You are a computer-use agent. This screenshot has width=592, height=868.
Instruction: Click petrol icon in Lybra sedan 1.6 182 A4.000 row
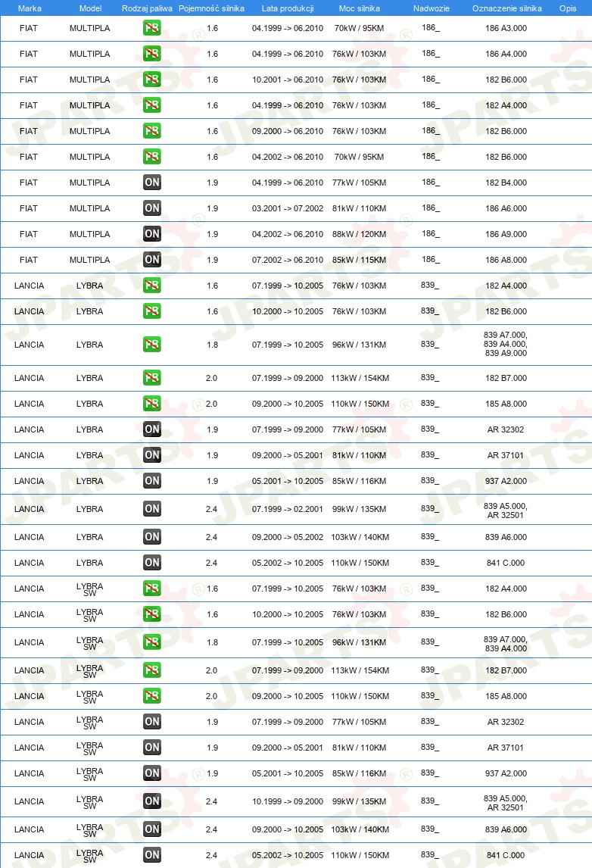(151, 286)
